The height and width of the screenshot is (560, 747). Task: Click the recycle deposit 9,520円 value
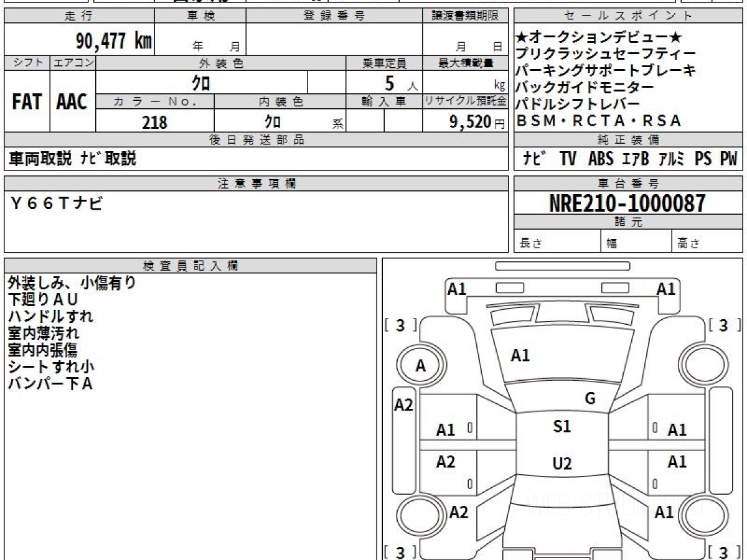pos(477,122)
